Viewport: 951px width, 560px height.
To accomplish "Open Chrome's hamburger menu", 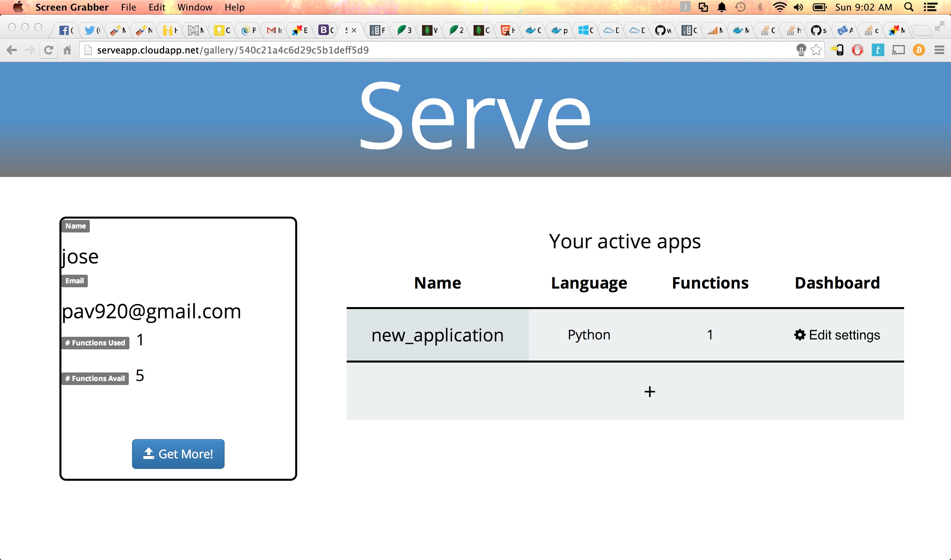I will [x=939, y=50].
